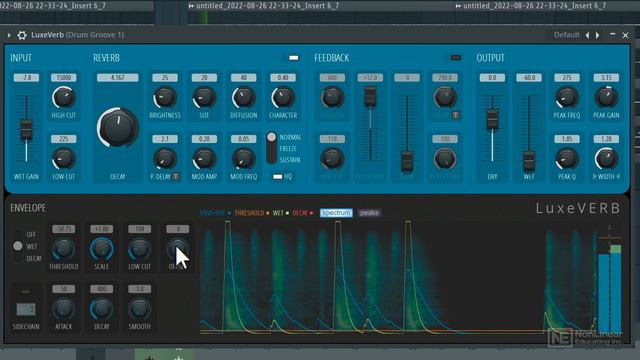Minimize the LuxeVerb plugin window
Image resolution: width=640 pixels, height=360 pixels.
point(612,35)
